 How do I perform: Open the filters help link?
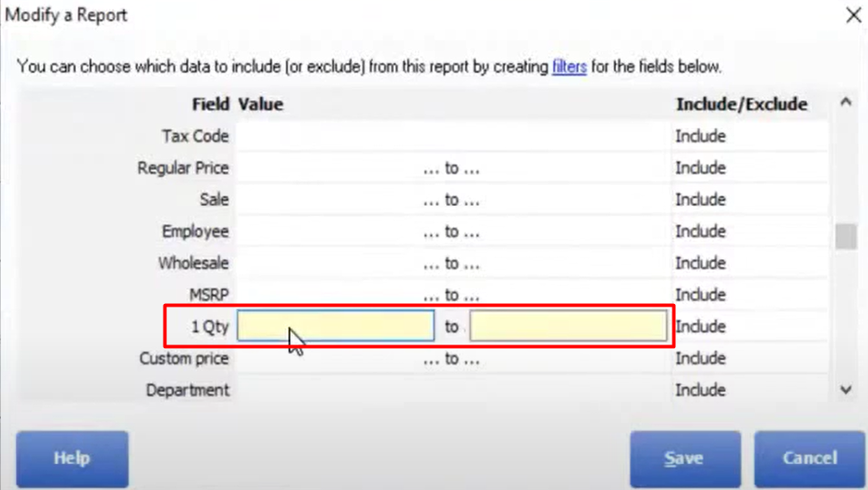point(569,67)
